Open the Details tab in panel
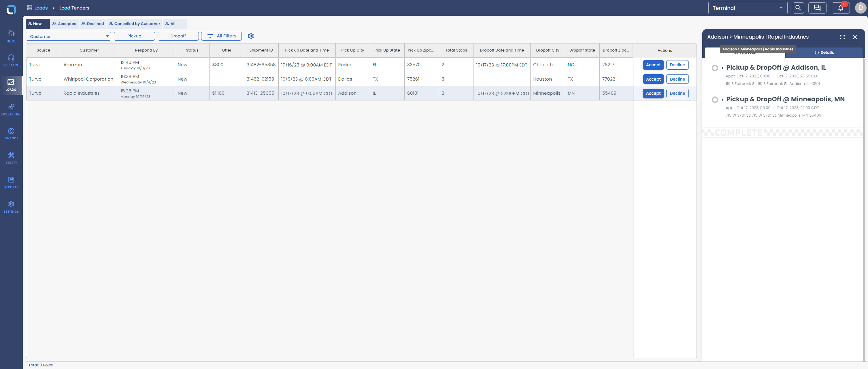868x369 pixels. pos(824,52)
